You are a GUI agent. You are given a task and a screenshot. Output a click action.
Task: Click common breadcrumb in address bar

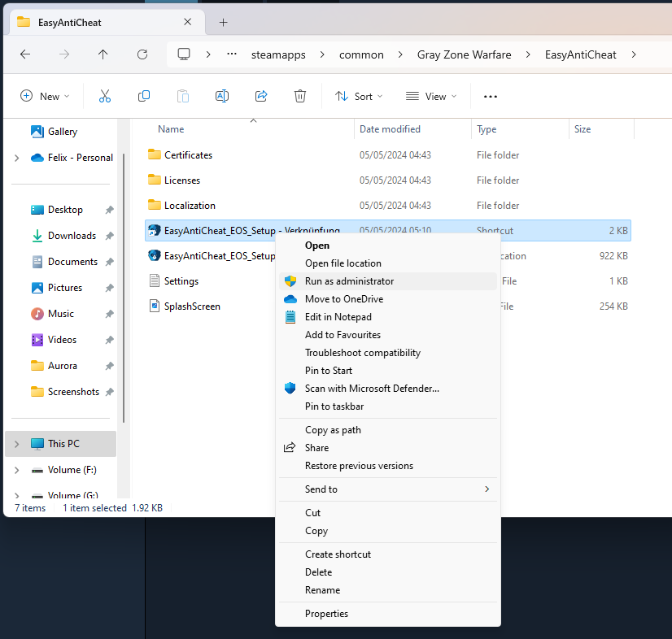[x=361, y=54]
